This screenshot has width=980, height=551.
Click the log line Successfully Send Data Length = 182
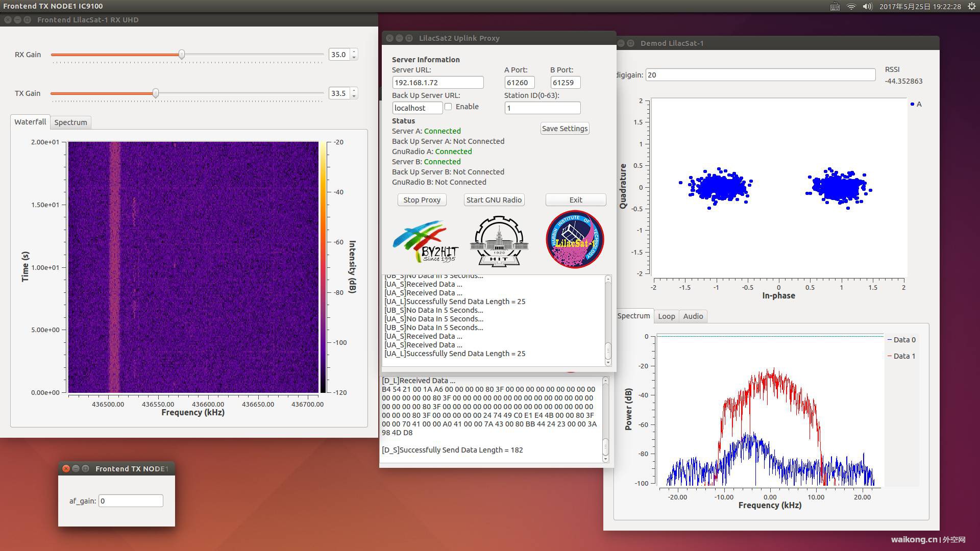point(452,450)
